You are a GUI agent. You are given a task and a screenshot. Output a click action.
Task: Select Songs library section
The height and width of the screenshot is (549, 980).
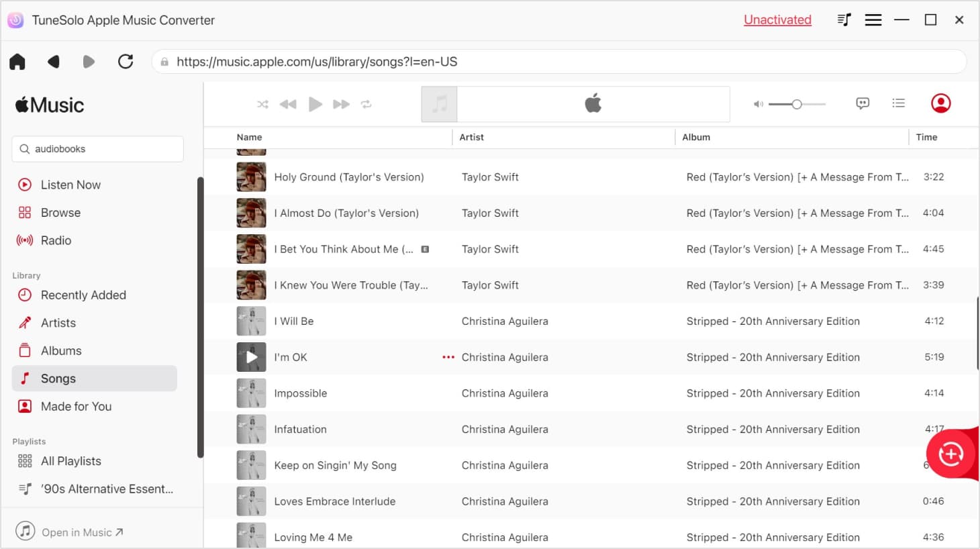click(95, 379)
